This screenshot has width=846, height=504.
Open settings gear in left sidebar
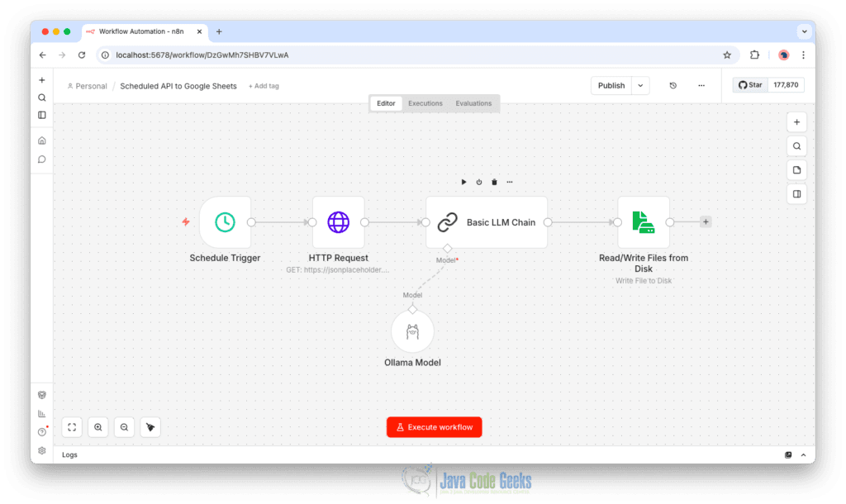click(x=42, y=450)
